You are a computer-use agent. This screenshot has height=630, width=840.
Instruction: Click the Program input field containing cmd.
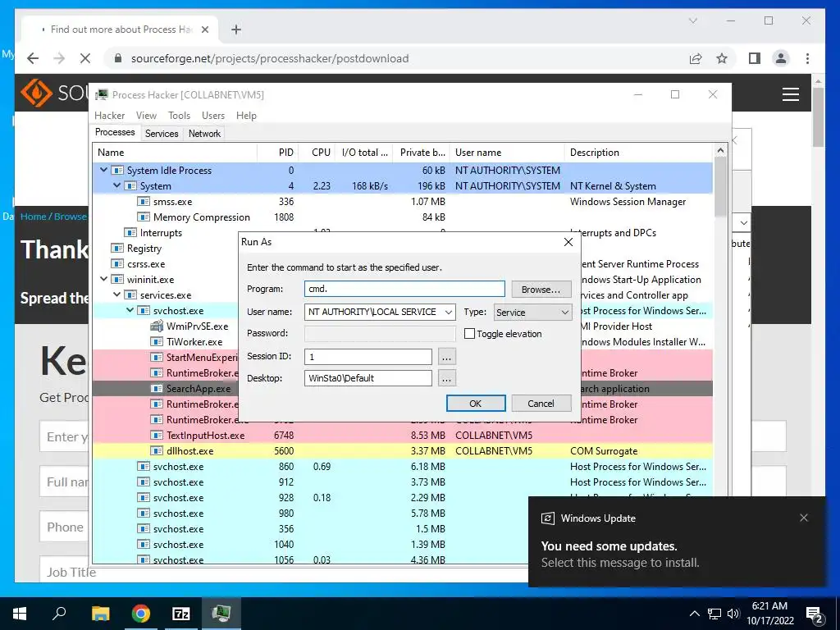404,289
